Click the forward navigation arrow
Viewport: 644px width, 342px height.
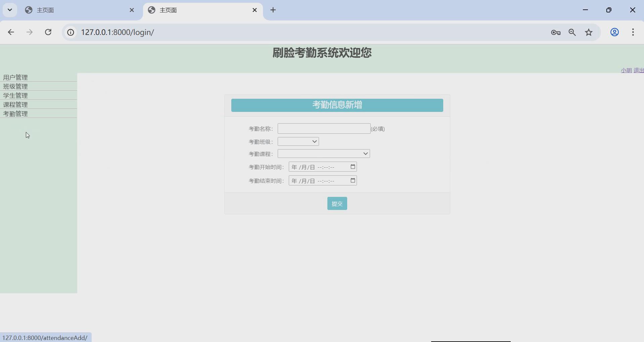point(30,32)
